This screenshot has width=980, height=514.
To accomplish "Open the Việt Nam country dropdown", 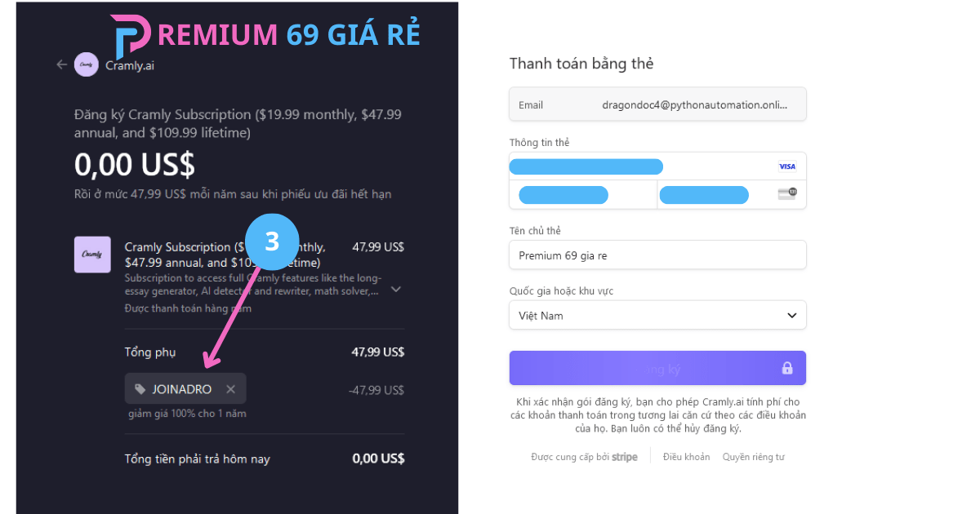I will click(x=657, y=316).
